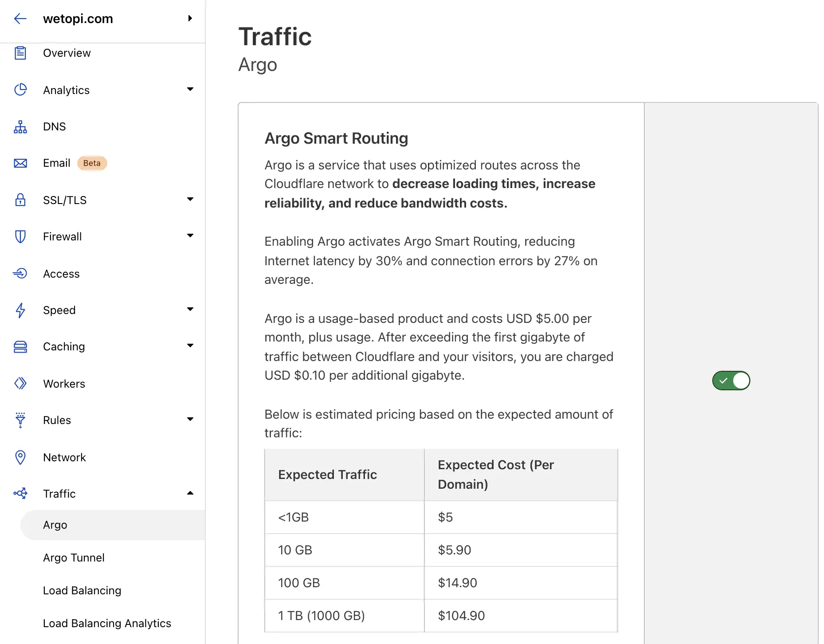
Task: Click the Argo Smart Routing heading
Action: (x=336, y=138)
